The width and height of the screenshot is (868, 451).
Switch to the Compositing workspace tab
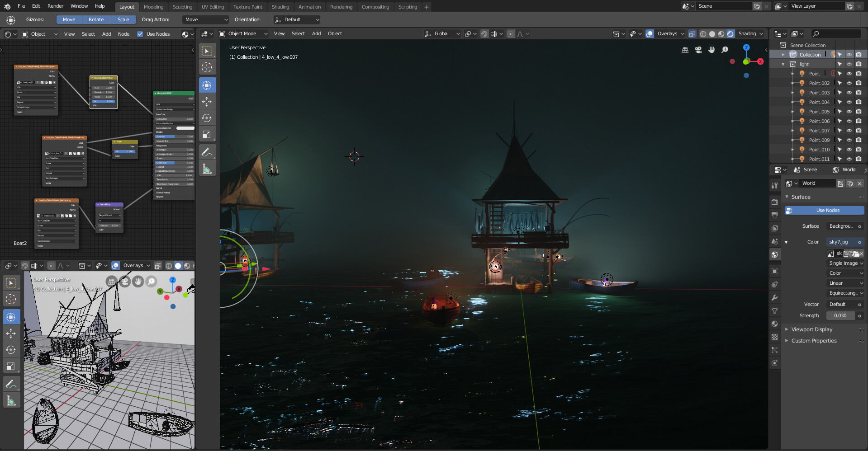(x=375, y=7)
